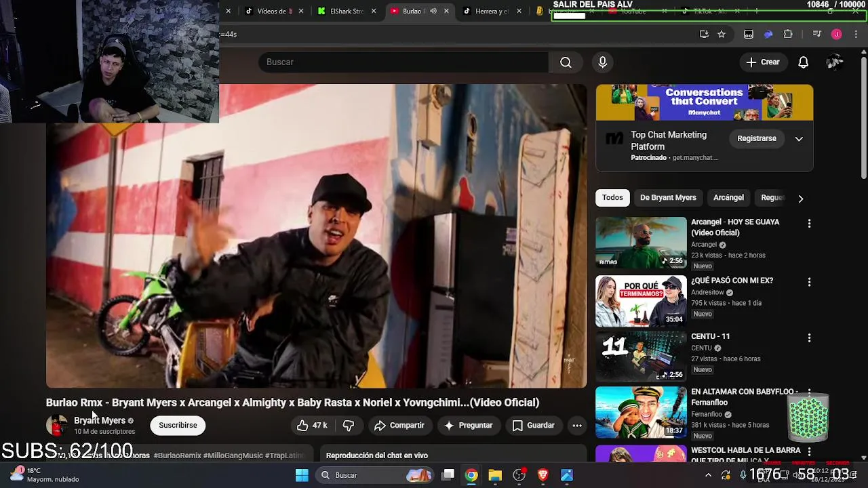This screenshot has height=488, width=868.
Task: Open the Conversations that Convert ad banner
Action: (x=705, y=102)
